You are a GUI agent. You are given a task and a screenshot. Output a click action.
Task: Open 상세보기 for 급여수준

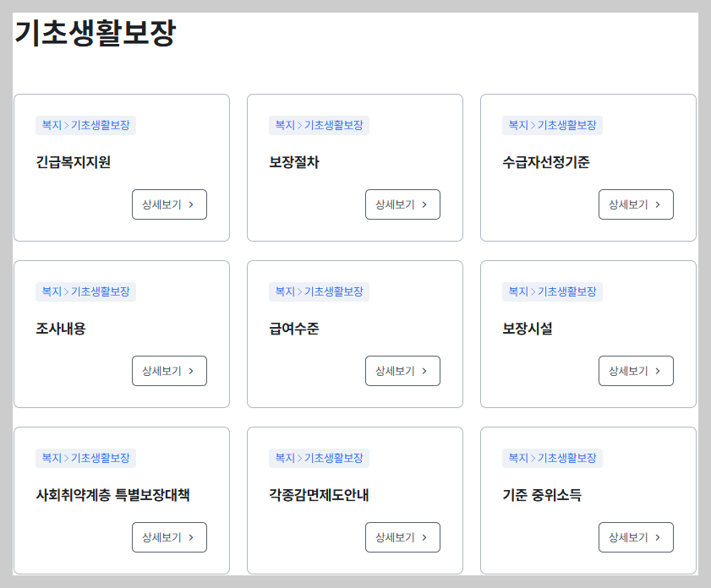pyautogui.click(x=402, y=371)
